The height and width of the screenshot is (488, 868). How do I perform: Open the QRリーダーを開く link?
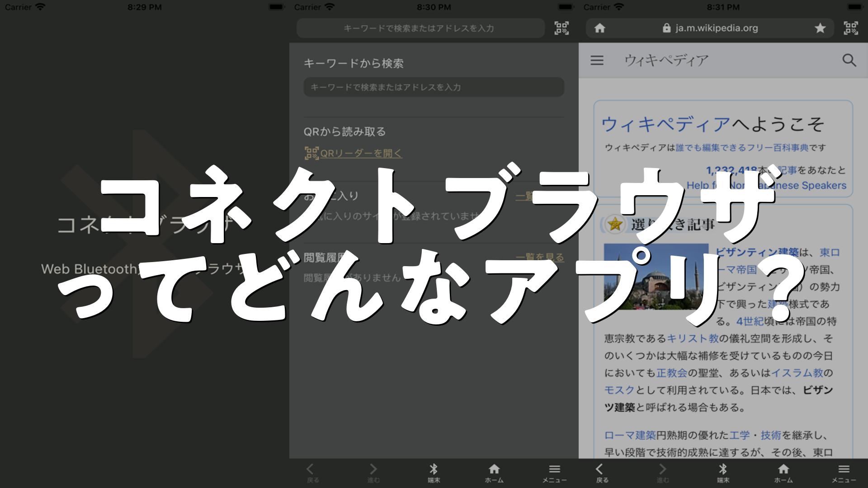click(x=361, y=153)
